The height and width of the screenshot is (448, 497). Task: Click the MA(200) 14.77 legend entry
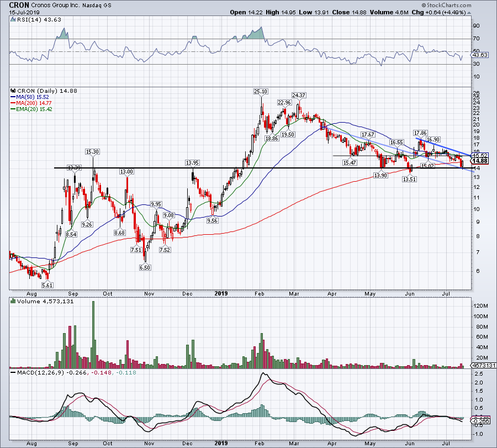click(31, 103)
